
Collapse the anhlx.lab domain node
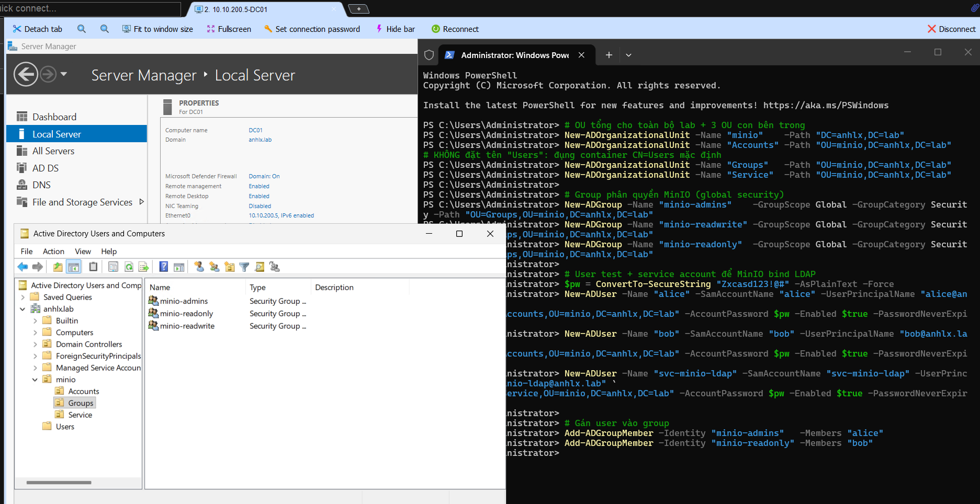23,309
